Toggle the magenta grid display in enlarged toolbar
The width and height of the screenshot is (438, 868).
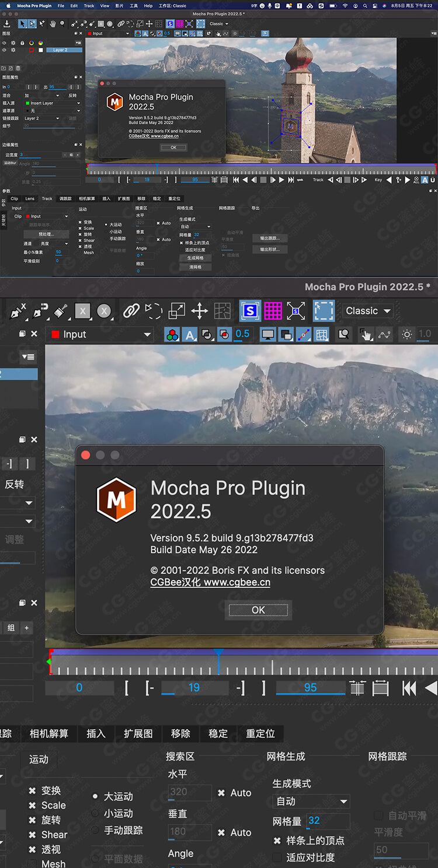[x=273, y=311]
